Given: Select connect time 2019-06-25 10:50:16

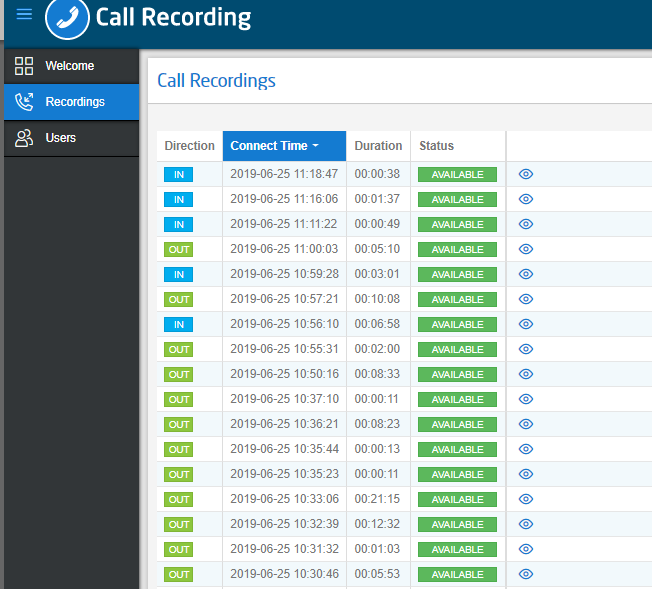Looking at the screenshot, I should pos(284,374).
